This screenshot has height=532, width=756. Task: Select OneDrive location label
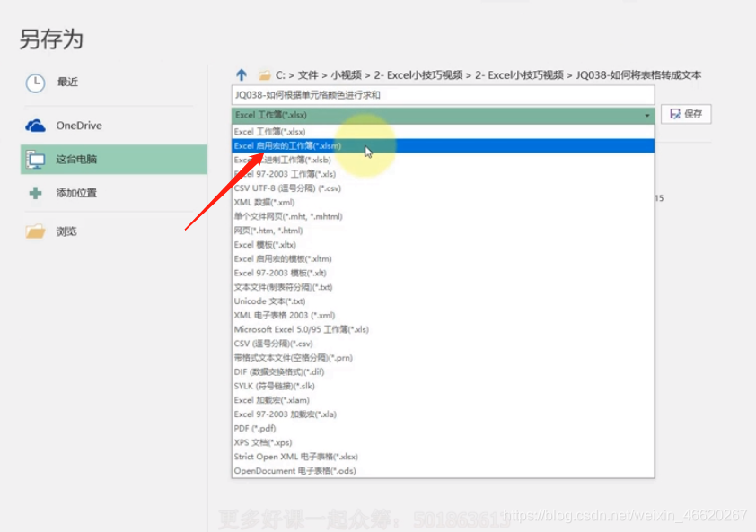pyautogui.click(x=79, y=126)
